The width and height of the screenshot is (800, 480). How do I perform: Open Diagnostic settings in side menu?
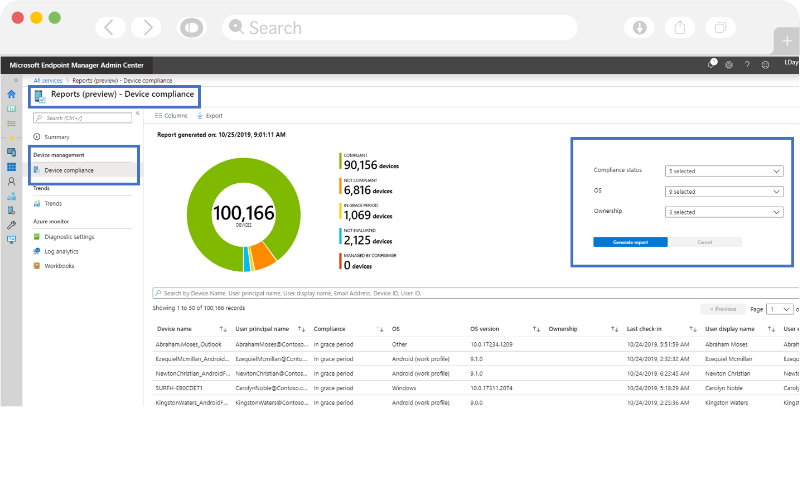coord(64,237)
